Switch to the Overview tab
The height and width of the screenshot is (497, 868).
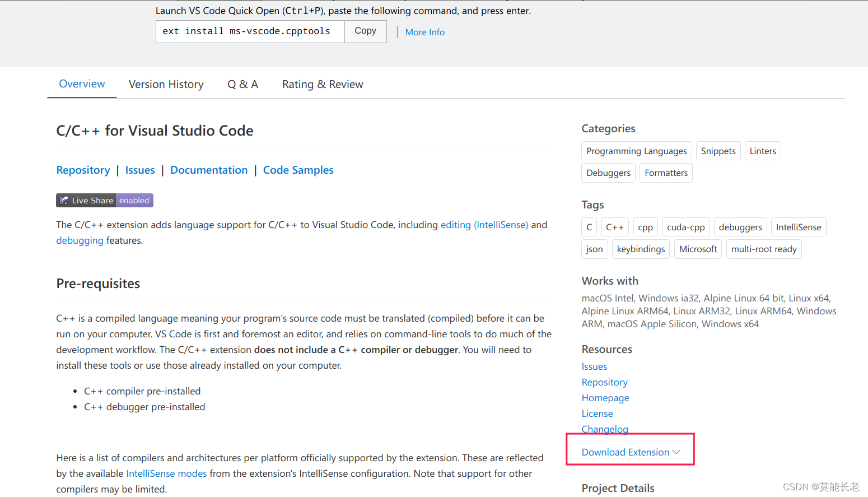click(x=82, y=84)
